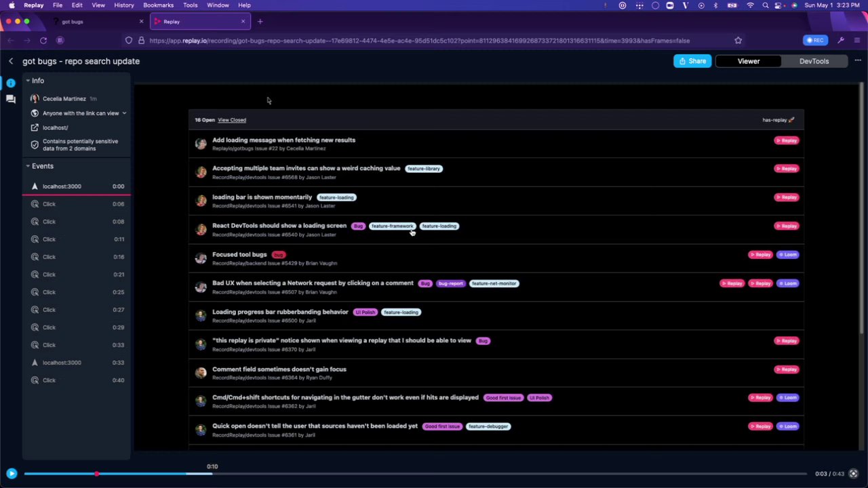
Task: Select the Click event at 0:06
Action: pyautogui.click(x=77, y=204)
